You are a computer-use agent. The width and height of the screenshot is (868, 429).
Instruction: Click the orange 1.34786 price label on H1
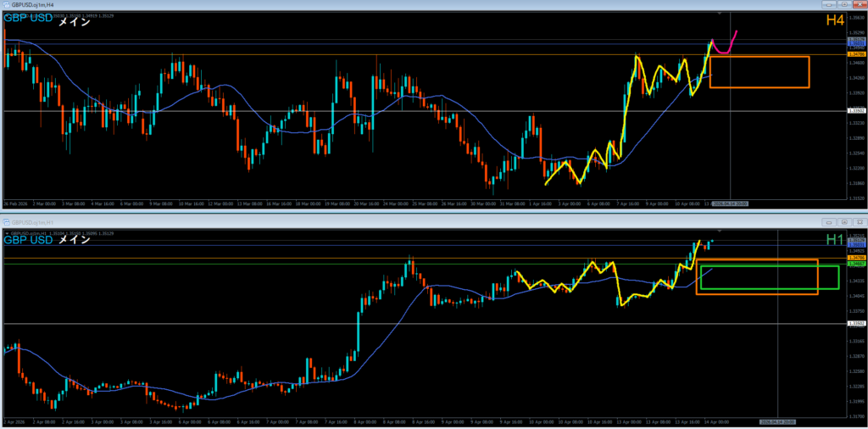tap(856, 258)
